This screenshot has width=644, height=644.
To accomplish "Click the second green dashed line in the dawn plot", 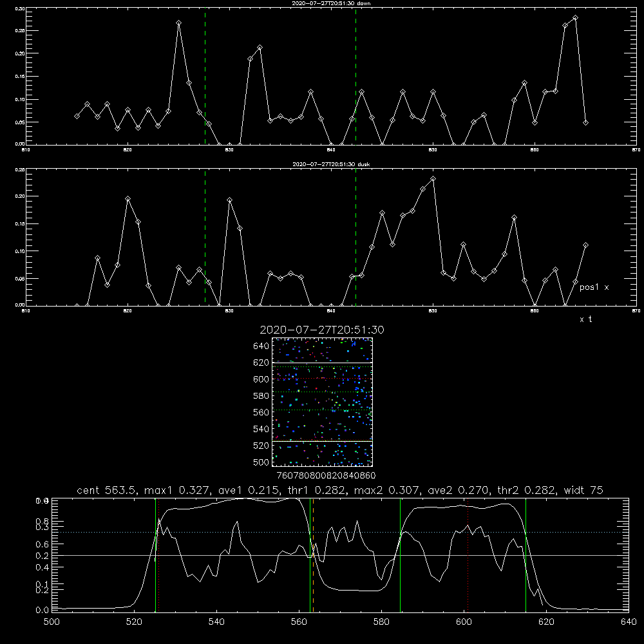I will click(355, 77).
